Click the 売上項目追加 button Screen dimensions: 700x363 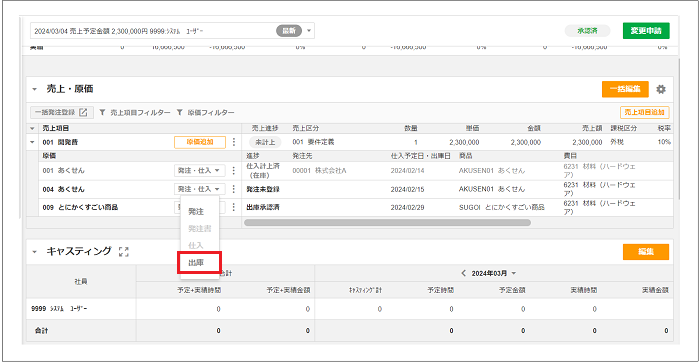pos(644,113)
